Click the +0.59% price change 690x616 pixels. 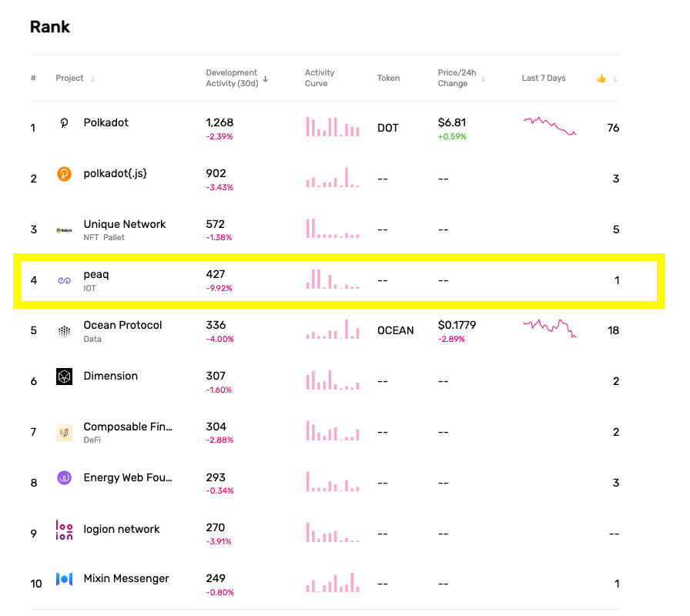[x=452, y=137]
